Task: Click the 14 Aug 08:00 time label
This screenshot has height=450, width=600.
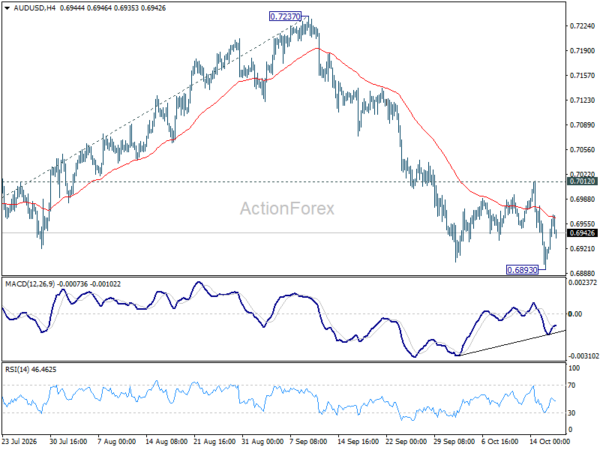Action: click(166, 442)
